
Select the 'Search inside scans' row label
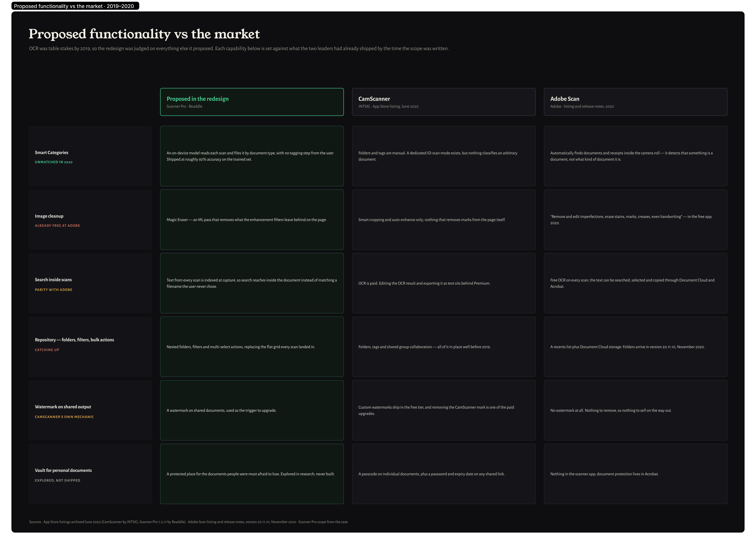(x=53, y=280)
